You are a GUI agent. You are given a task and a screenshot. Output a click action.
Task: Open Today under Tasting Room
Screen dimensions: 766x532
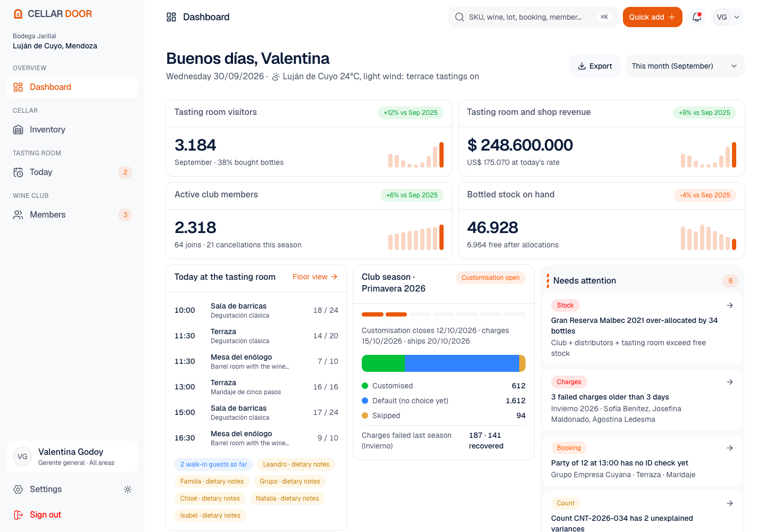point(72,172)
